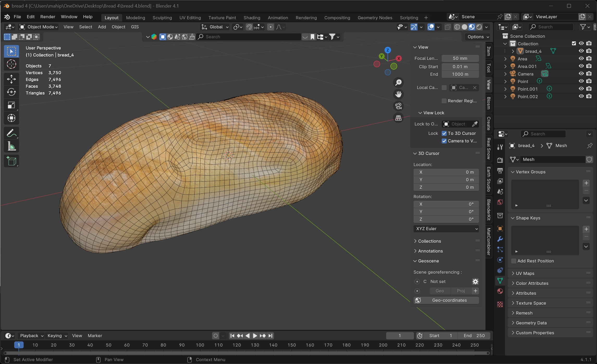Viewport: 597px width, 364px height.
Task: Toggle camera view in viewport
Action: pyautogui.click(x=398, y=106)
